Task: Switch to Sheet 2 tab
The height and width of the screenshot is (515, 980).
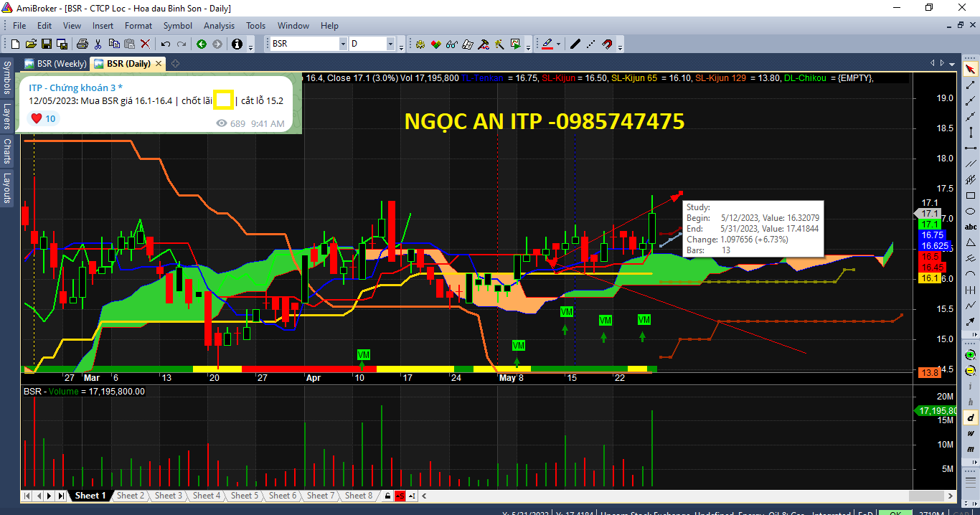Action: 130,496
